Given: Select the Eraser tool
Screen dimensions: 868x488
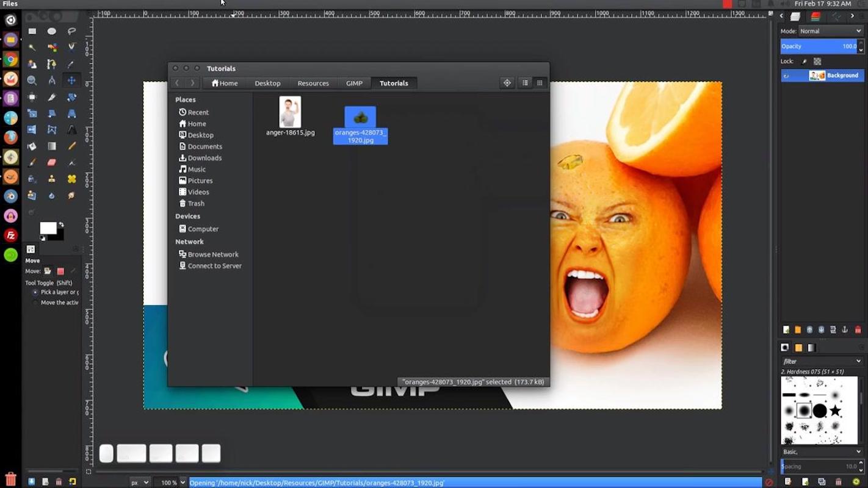Looking at the screenshot, I should pos(52,162).
